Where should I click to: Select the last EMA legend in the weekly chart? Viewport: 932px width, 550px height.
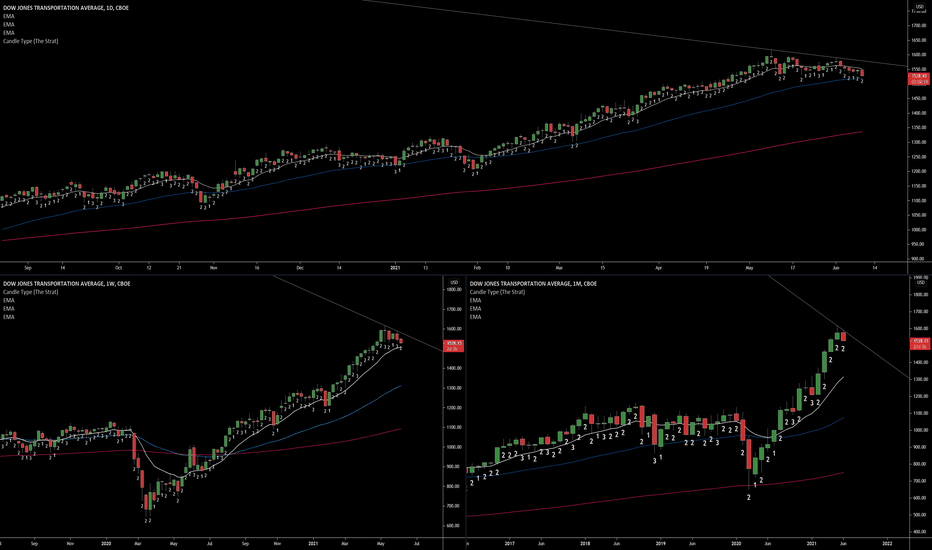click(x=9, y=317)
